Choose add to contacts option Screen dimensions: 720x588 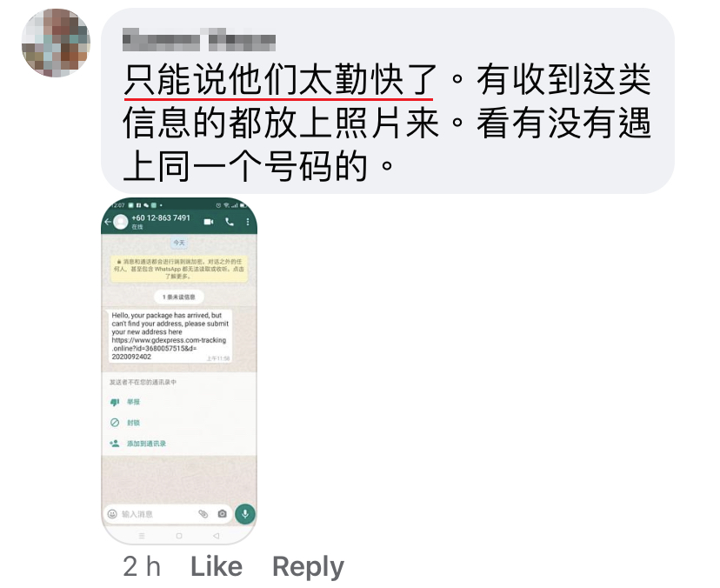pyautogui.click(x=137, y=444)
